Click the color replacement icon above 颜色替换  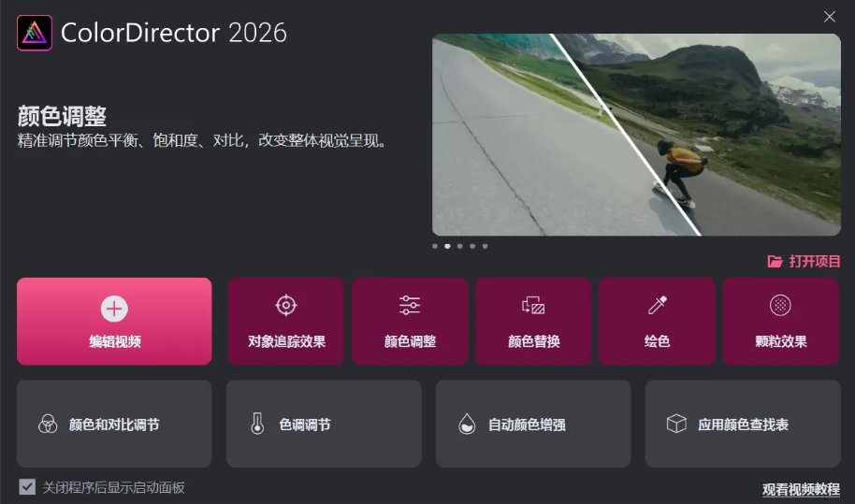coord(533,305)
